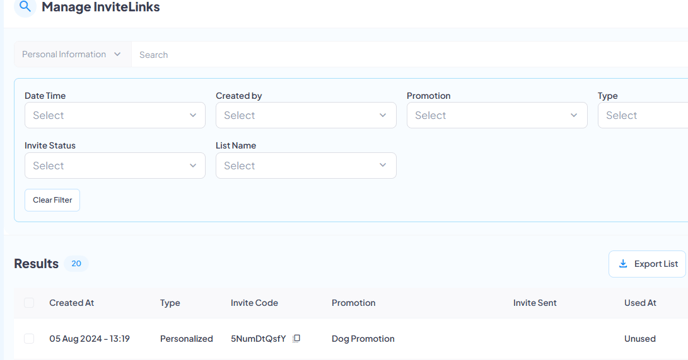Open the Type filter select box
This screenshot has height=360, width=688.
pos(643,115)
